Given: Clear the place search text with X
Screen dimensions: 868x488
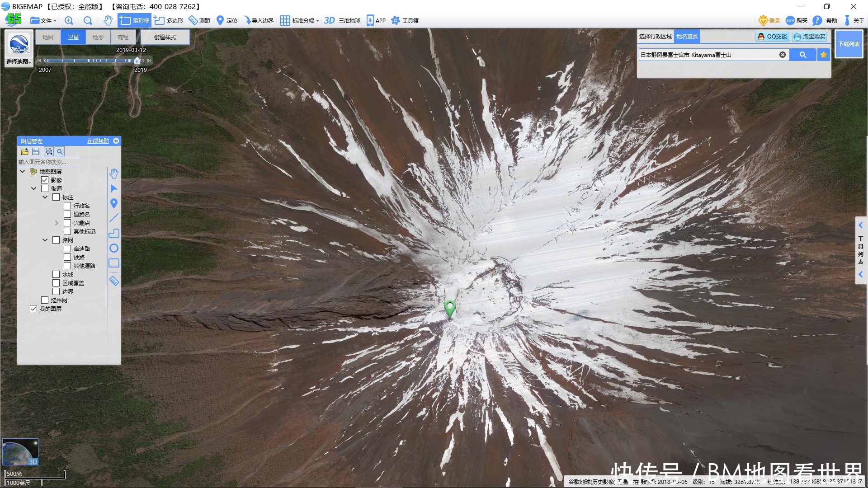Looking at the screenshot, I should pyautogui.click(x=783, y=55).
